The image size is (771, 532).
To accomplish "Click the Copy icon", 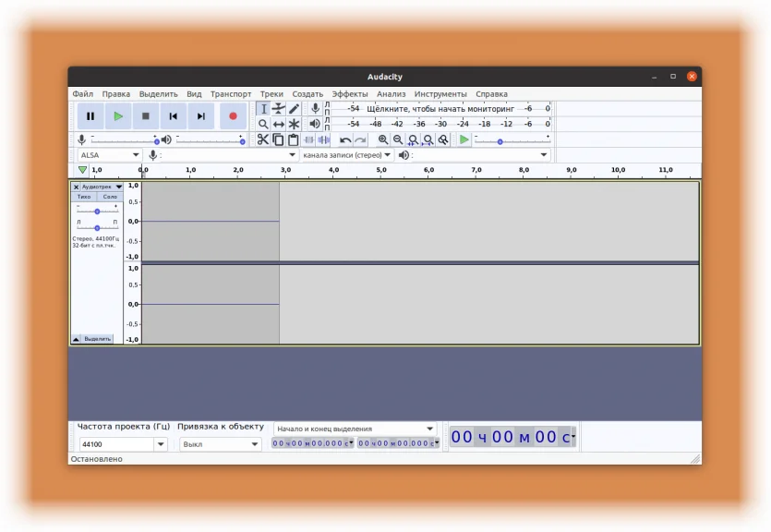I will (278, 140).
